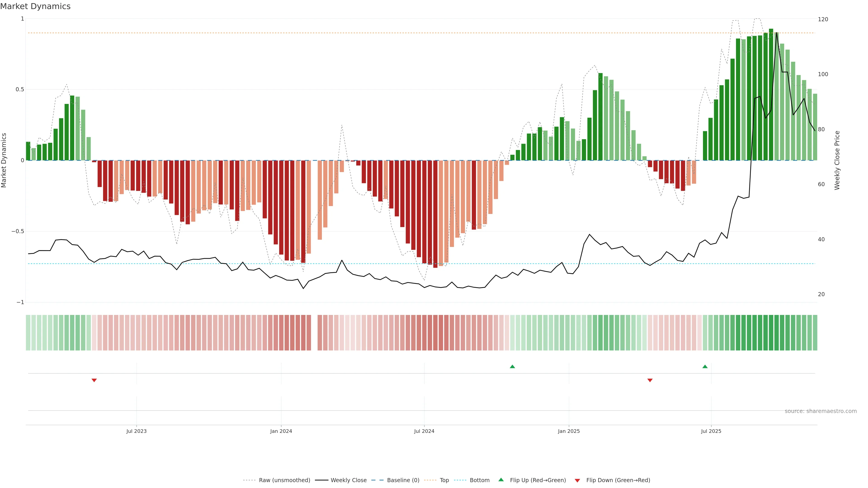Viewport: 868px width, 488px height.
Task: Click the Flip Down legend triangle icon
Action: (x=577, y=481)
